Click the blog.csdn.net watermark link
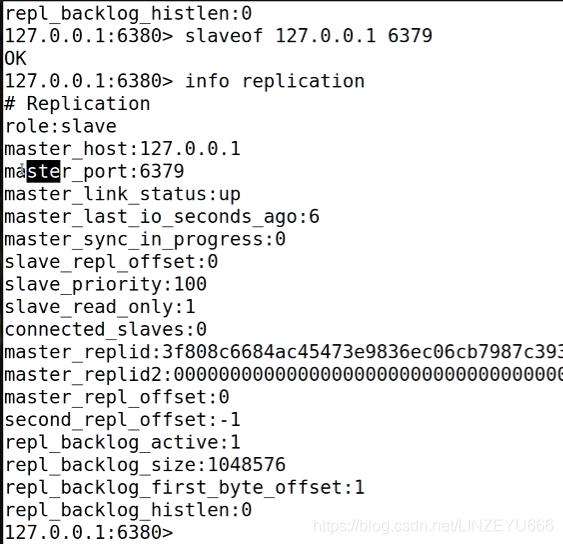Image resolution: width=563 pixels, height=544 pixels. pyautogui.click(x=433, y=526)
